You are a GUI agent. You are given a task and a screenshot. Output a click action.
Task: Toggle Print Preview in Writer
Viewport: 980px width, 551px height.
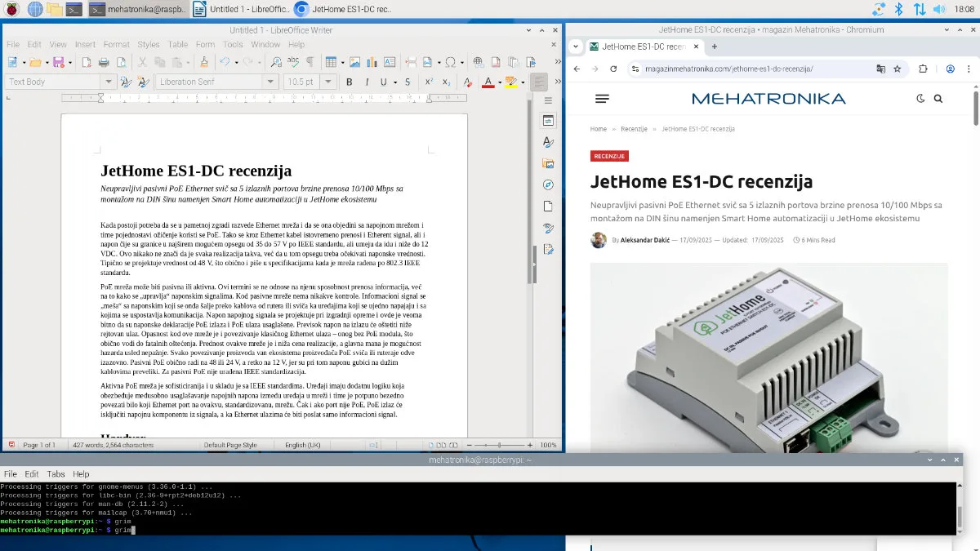pos(122,62)
